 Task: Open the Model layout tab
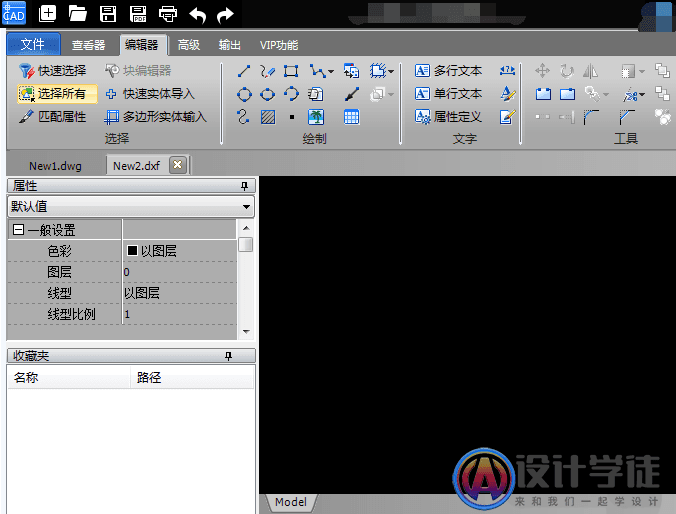click(x=291, y=502)
